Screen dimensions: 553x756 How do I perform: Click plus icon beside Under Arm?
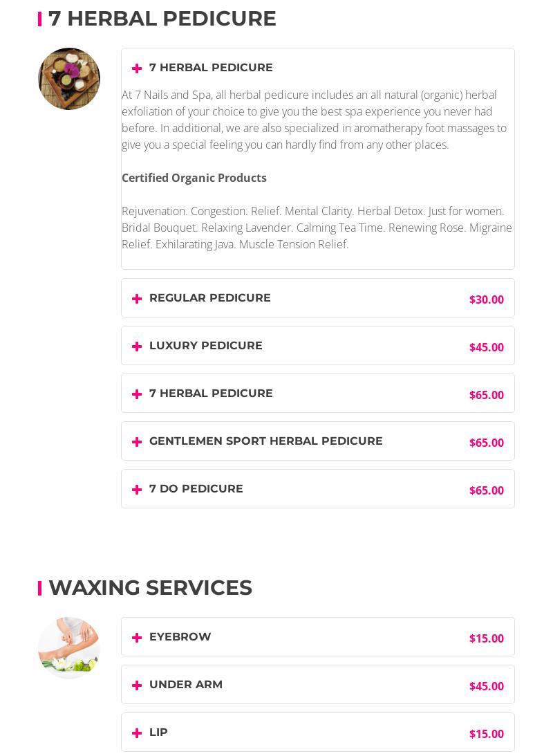pos(137,685)
